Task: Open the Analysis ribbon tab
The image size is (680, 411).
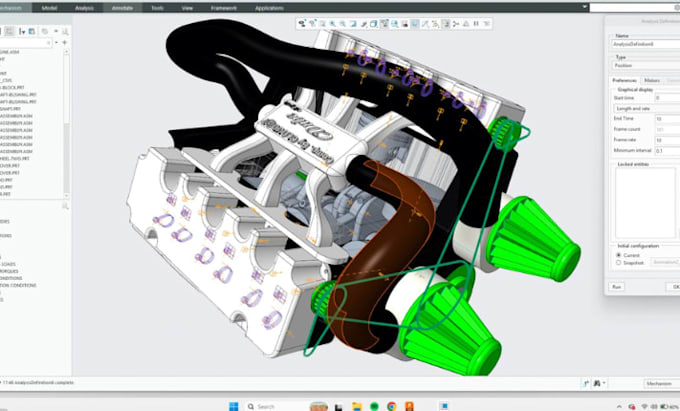Action: (84, 8)
